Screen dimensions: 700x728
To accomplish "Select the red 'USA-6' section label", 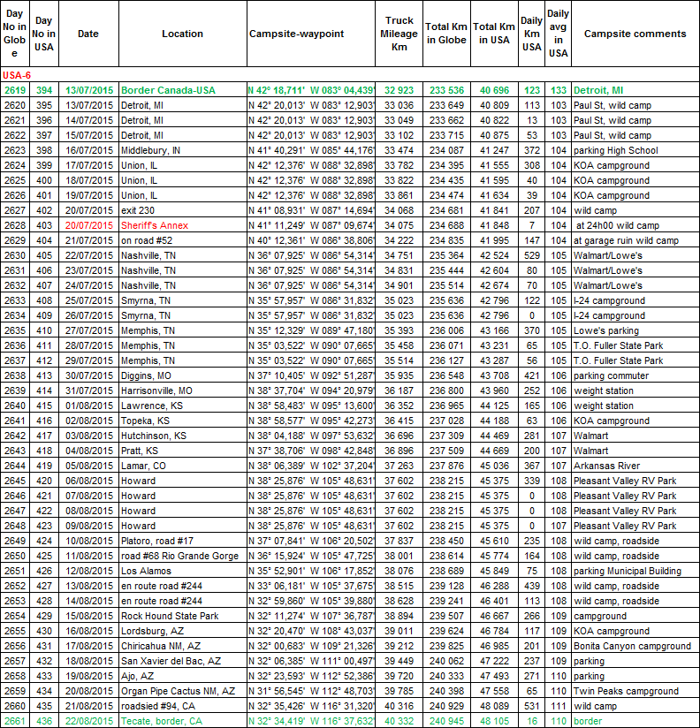I will (17, 75).
